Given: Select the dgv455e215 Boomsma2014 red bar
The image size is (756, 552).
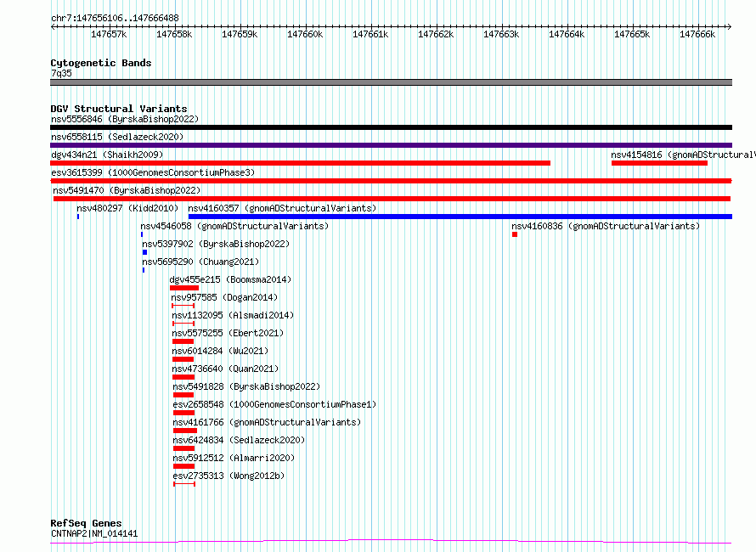Looking at the screenshot, I should coord(183,288).
